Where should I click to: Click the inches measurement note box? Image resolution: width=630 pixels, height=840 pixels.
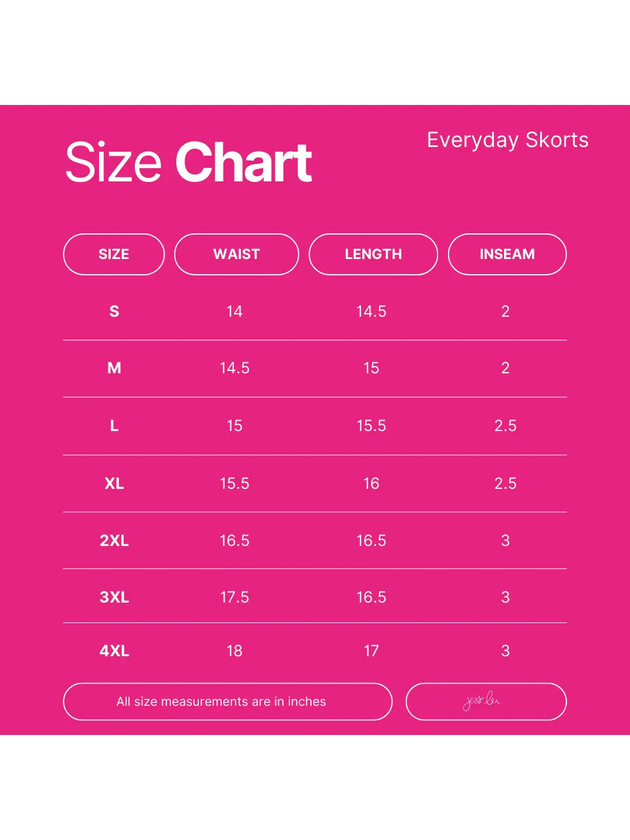point(227,701)
